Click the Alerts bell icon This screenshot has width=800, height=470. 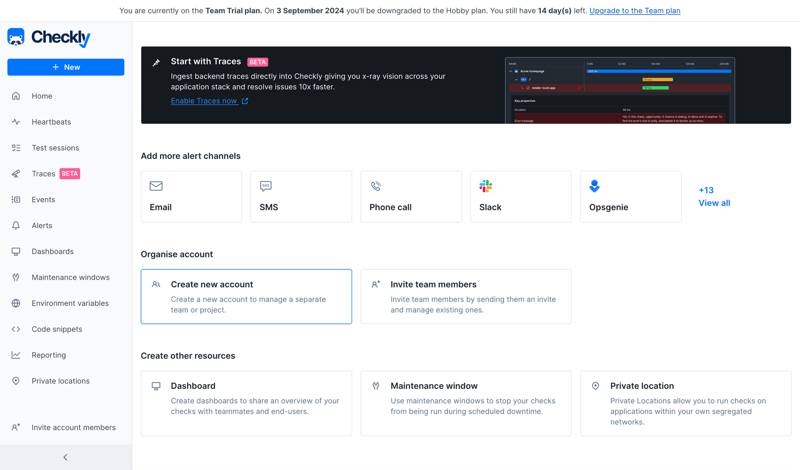coord(16,226)
